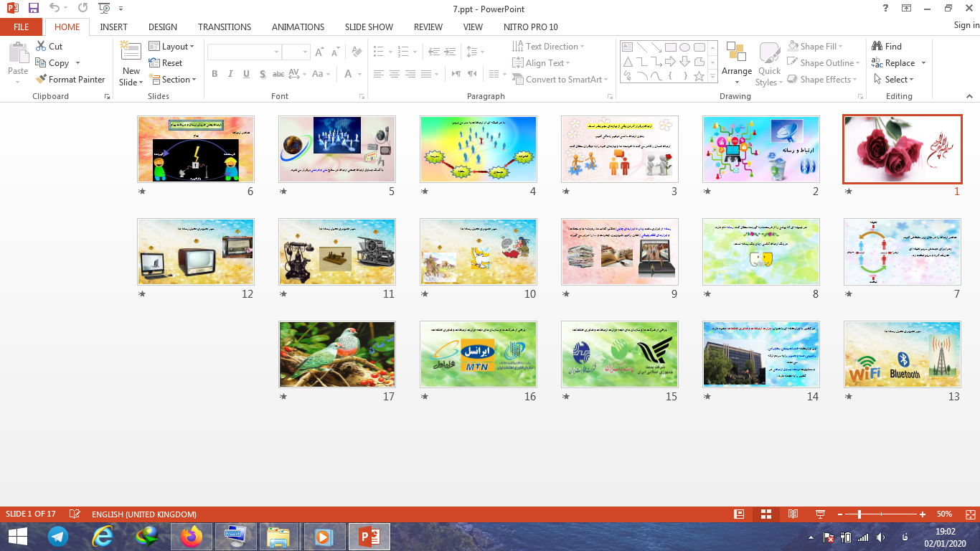Click the Reset slide button

tap(166, 63)
